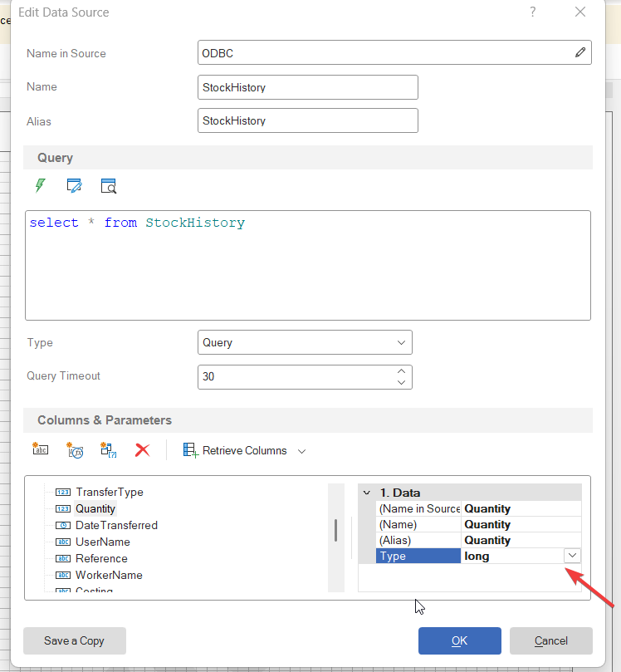Open the Retrieve Columns dropdown arrow
This screenshot has width=621, height=672.
pyautogui.click(x=302, y=451)
